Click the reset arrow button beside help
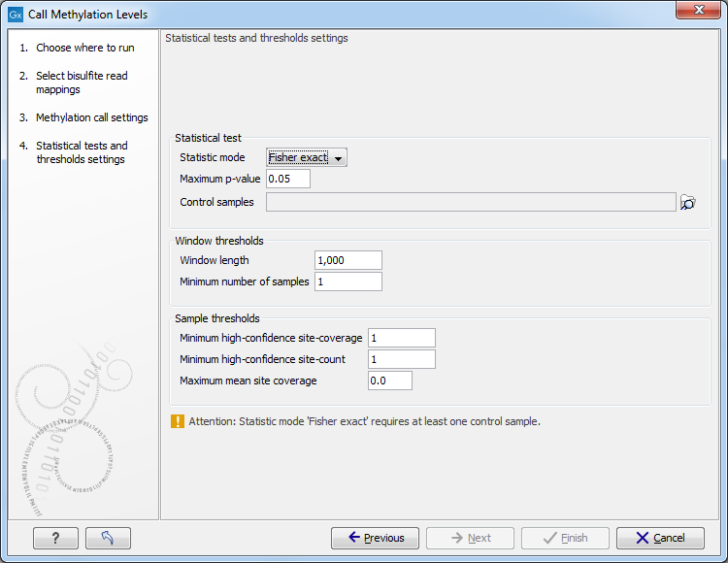 coord(108,538)
